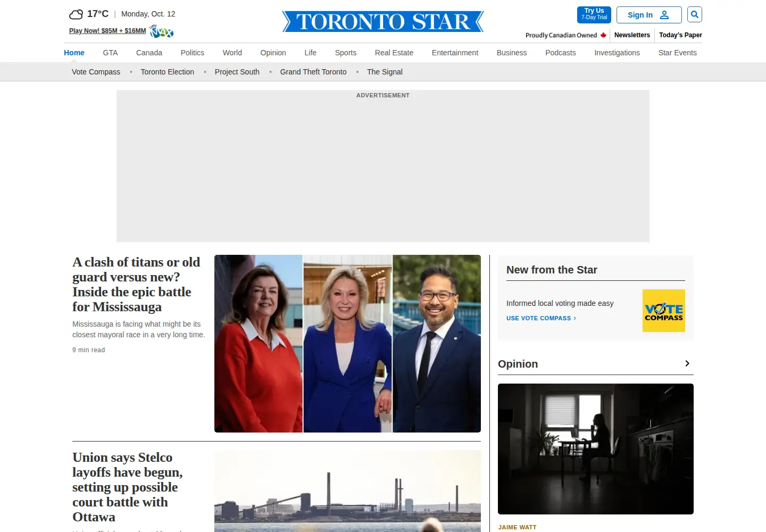Click the Sign In button
This screenshot has width=766, height=532.
tap(649, 15)
